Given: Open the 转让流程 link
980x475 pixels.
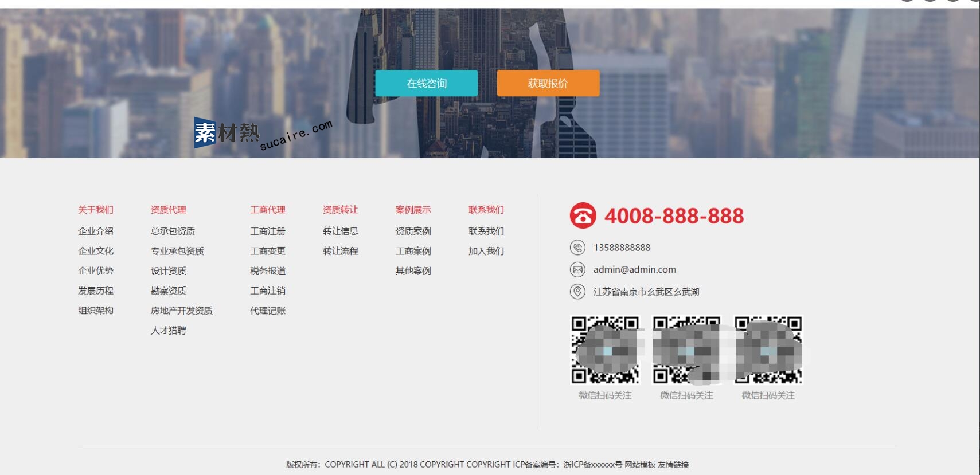Looking at the screenshot, I should [341, 251].
